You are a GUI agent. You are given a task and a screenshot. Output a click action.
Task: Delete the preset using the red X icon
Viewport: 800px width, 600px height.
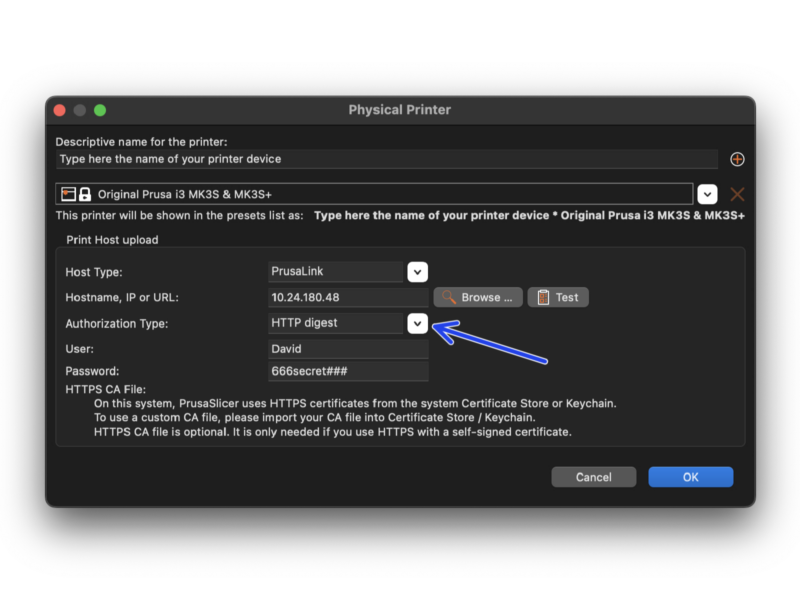tap(736, 194)
